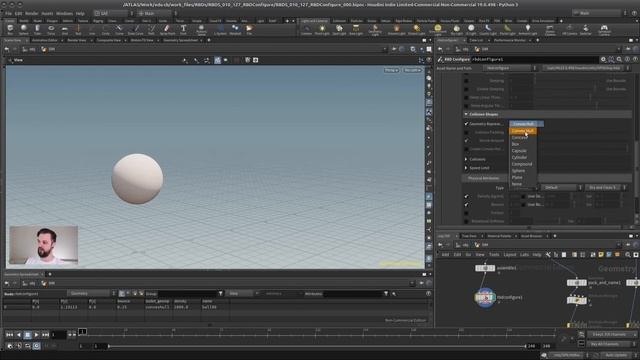This screenshot has height=360, width=640.
Task: Open the Render menu
Action: click(x=31, y=13)
